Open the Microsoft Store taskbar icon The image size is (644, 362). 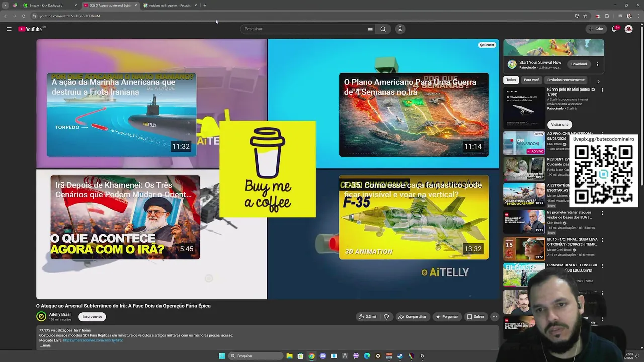300,356
